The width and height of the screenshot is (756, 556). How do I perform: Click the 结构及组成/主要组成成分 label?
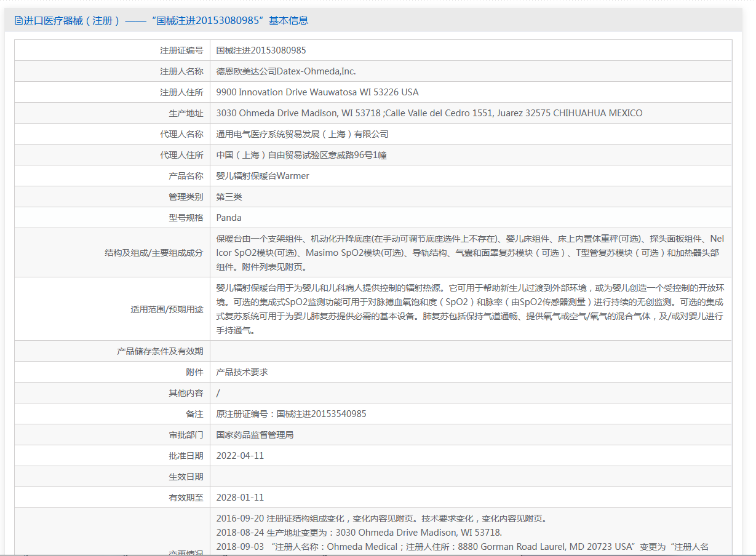pos(154,253)
